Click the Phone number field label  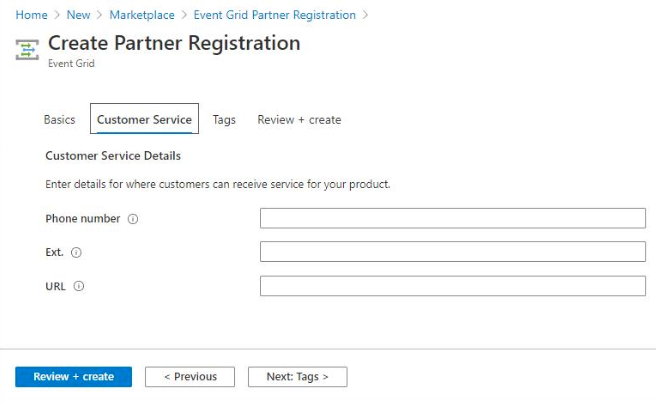[83, 219]
